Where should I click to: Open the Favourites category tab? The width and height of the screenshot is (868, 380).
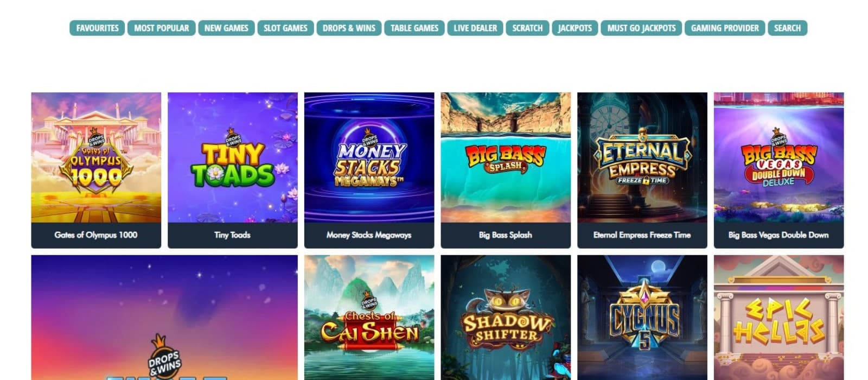click(97, 28)
